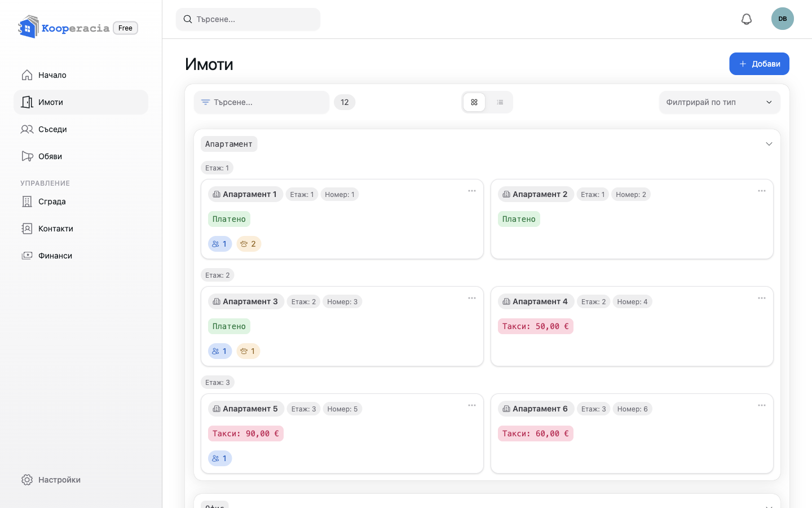Open notifications bell

[747, 19]
